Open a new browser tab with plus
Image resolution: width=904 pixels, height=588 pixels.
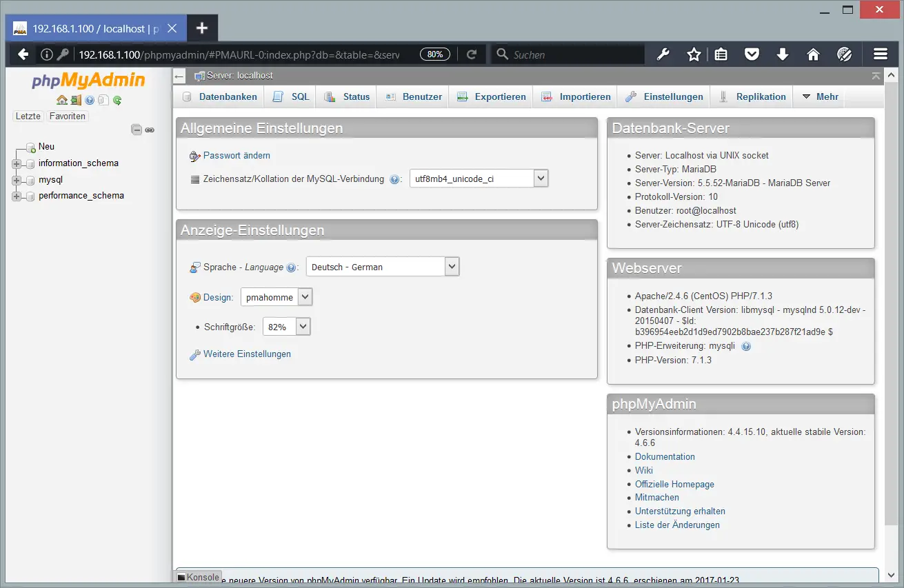tap(201, 28)
